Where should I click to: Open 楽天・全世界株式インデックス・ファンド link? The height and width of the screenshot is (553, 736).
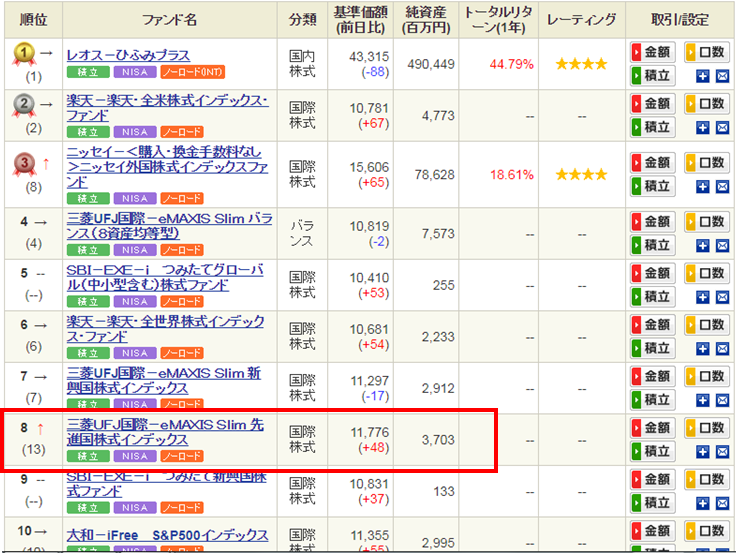[165, 329]
